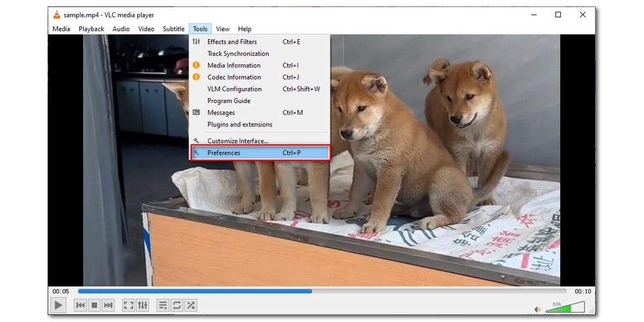Click the video seek progress bar
Image resolution: width=644 pixels, height=322 pixels.
pos(322,291)
